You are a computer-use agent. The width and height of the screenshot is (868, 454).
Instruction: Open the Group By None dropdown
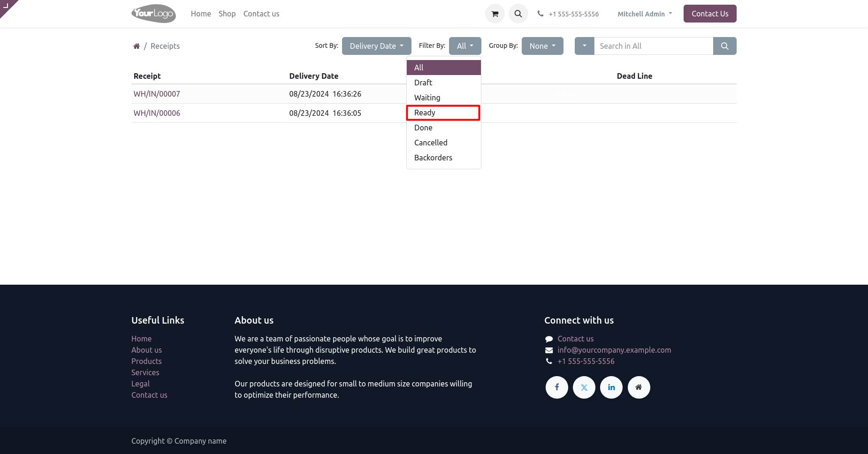coord(542,46)
